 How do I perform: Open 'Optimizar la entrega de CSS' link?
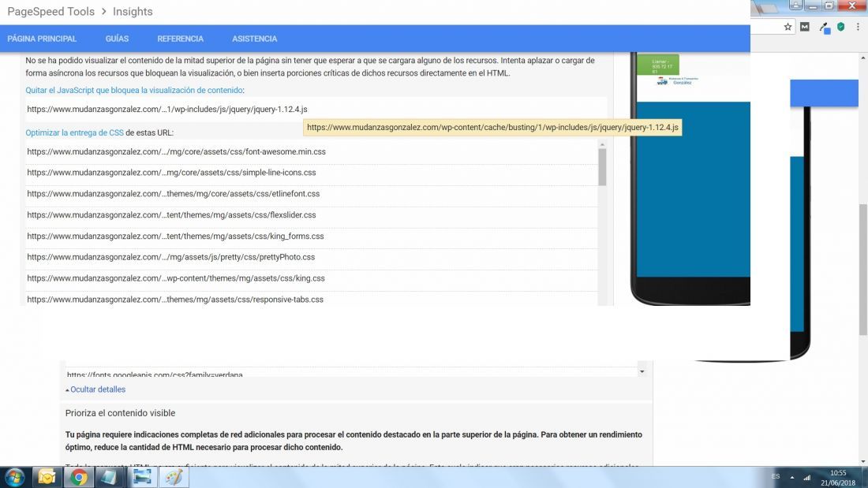pyautogui.click(x=75, y=132)
